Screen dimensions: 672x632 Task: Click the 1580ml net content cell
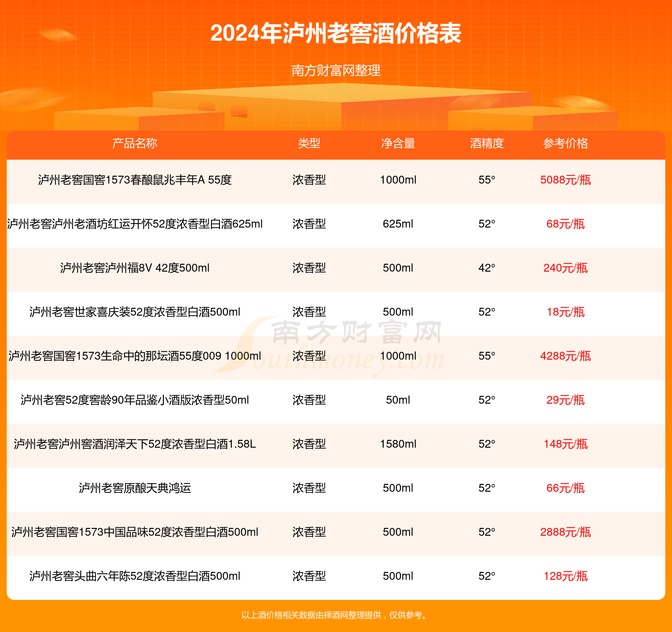click(398, 444)
